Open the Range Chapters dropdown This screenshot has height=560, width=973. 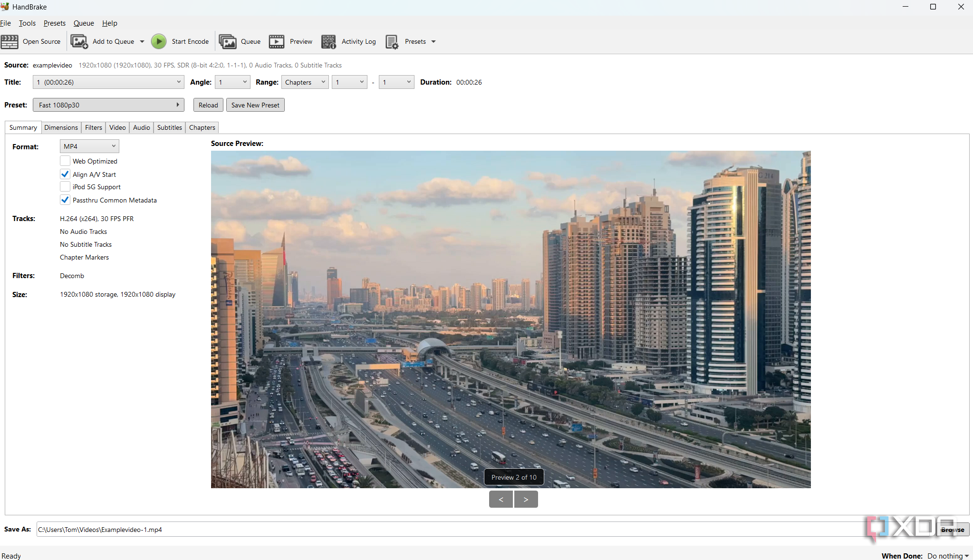click(x=305, y=82)
